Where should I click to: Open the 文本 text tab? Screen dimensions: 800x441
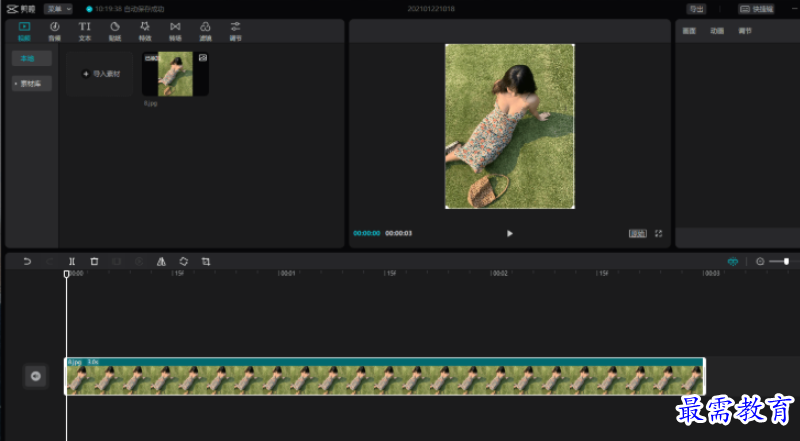pos(85,31)
